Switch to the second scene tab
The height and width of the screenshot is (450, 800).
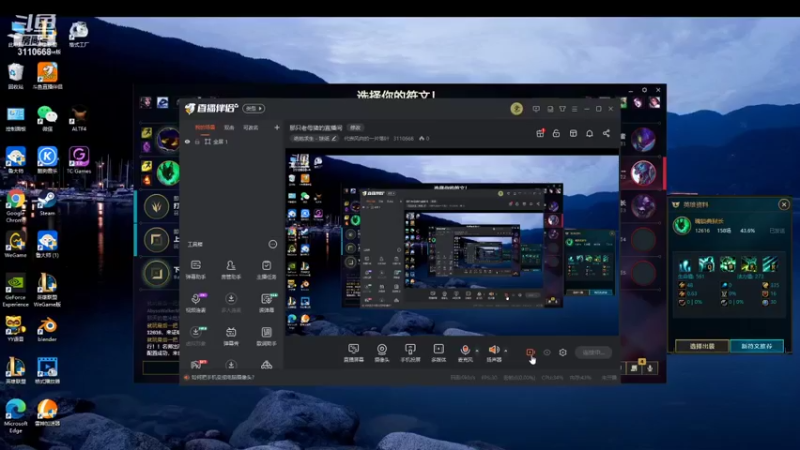point(229,128)
